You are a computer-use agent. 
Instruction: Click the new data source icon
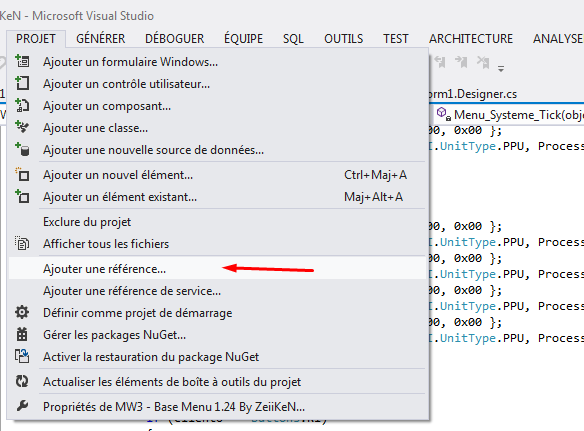22,149
